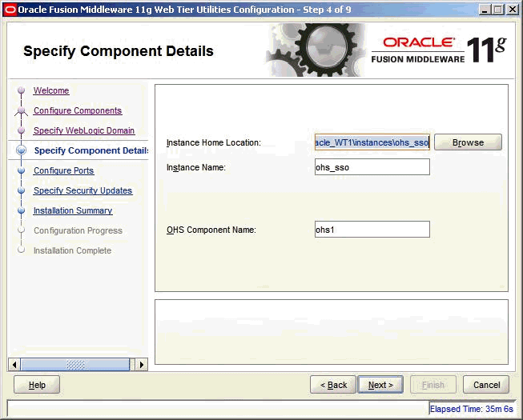The width and height of the screenshot is (523, 420).
Task: Go back to the previous step
Action: [333, 385]
